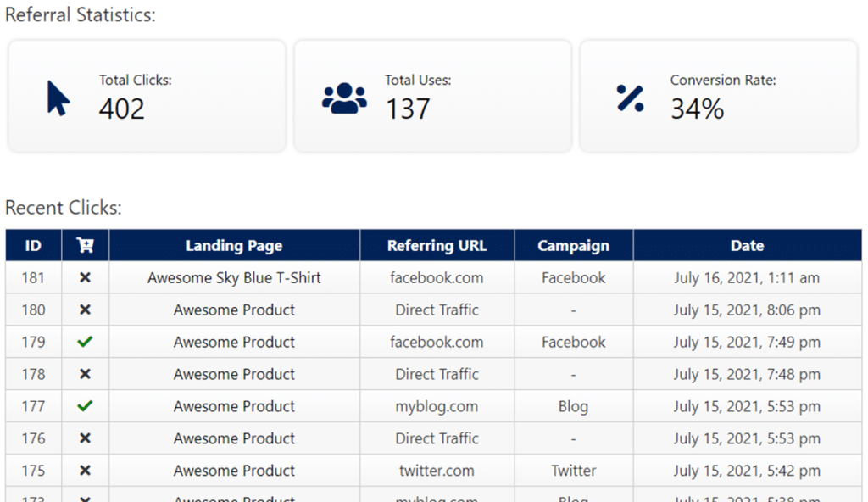
Task: Open the twitter.com referrer link
Action: (437, 471)
